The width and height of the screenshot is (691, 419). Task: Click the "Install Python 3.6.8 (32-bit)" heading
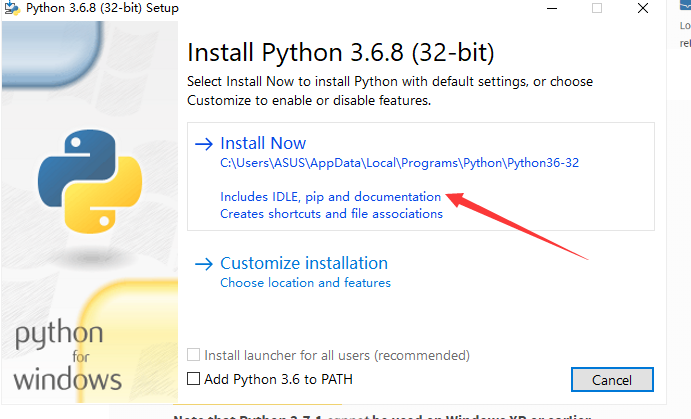[341, 52]
